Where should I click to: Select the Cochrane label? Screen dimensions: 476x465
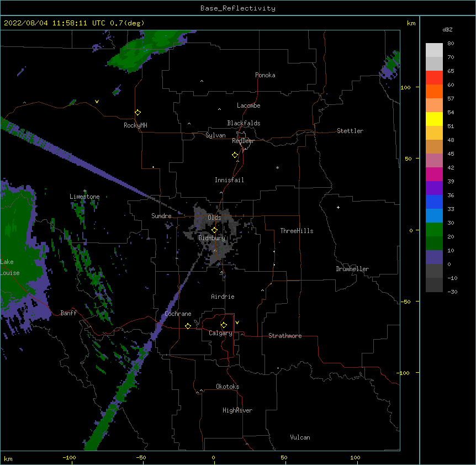pos(178,314)
